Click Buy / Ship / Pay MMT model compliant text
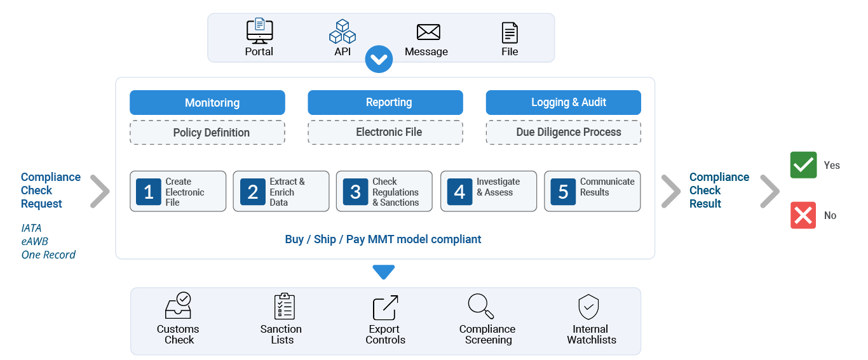 383,239
